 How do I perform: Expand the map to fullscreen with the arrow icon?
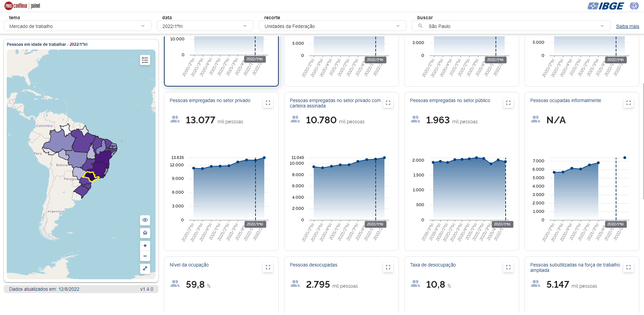(x=145, y=269)
